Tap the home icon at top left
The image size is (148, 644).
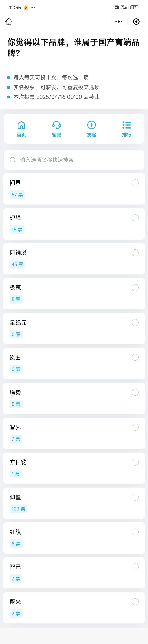(x=9, y=21)
